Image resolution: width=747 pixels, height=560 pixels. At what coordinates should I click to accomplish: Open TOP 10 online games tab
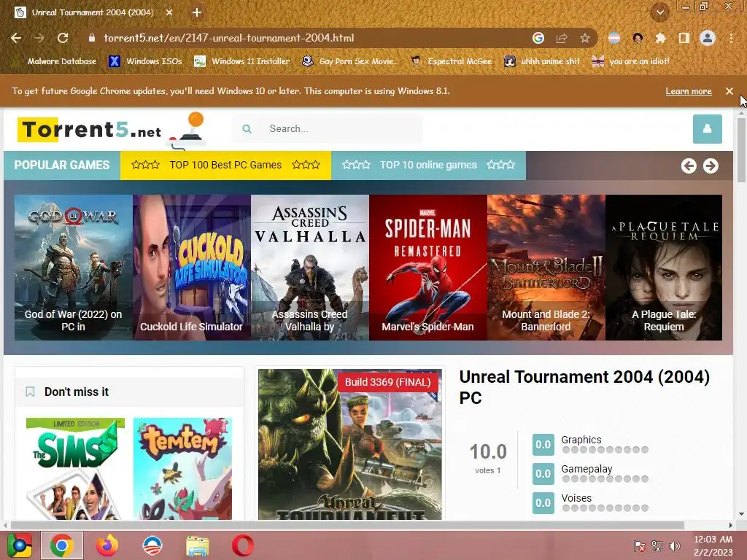click(x=428, y=166)
